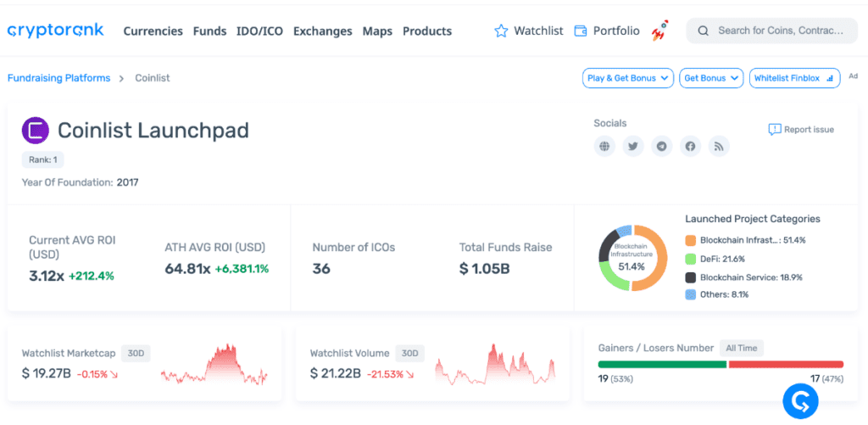
Task: Click the $ 19.27B marketcap value
Action: click(46, 373)
